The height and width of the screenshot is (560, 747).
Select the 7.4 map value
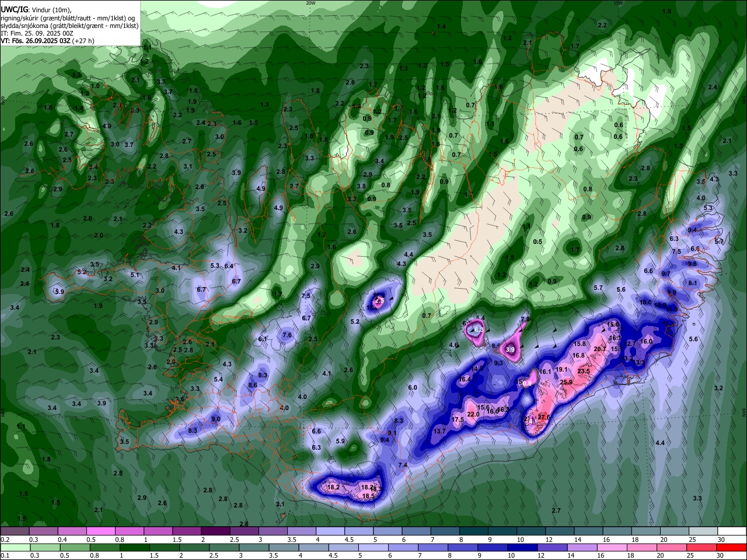coord(403,465)
